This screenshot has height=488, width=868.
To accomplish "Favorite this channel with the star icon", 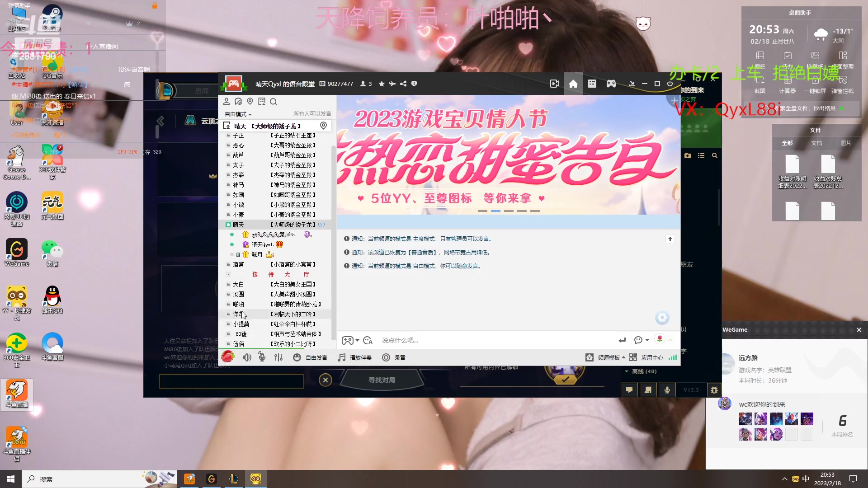I will (382, 84).
